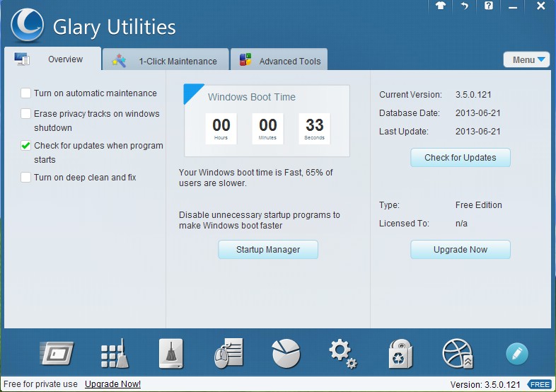This screenshot has width=556, height=392.
Task: Click the restore undo arrow icon in title bar
Action: [465, 6]
